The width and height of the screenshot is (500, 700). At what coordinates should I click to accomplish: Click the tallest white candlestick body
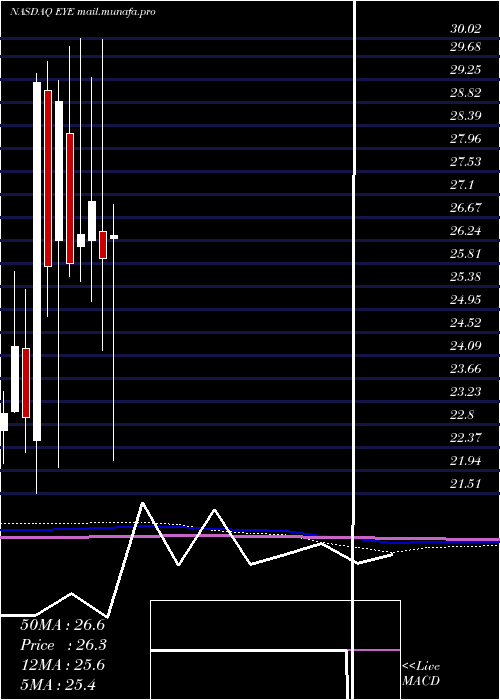(37, 261)
